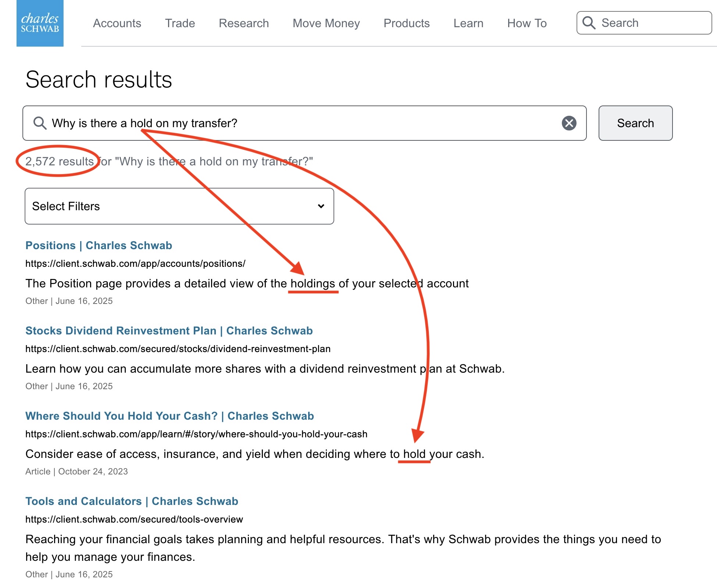Open the Trade menu

coord(180,23)
